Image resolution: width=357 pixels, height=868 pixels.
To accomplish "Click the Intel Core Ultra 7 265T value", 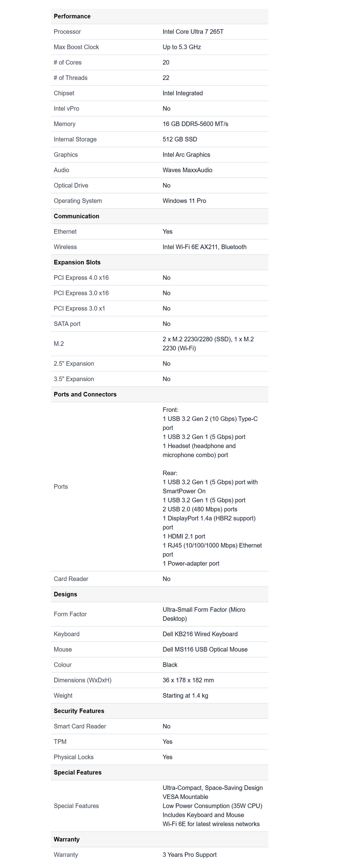I will [x=193, y=32].
